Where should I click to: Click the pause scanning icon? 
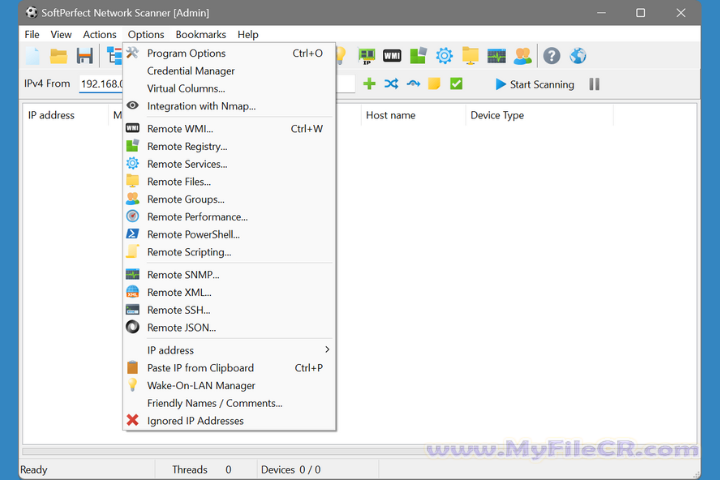[594, 84]
